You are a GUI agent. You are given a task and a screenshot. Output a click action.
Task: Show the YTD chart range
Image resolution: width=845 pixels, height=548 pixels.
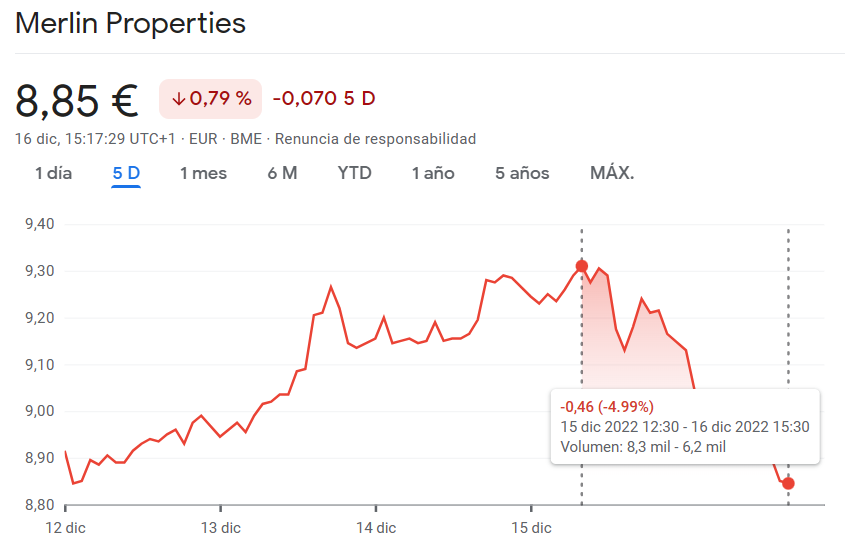coord(354,173)
